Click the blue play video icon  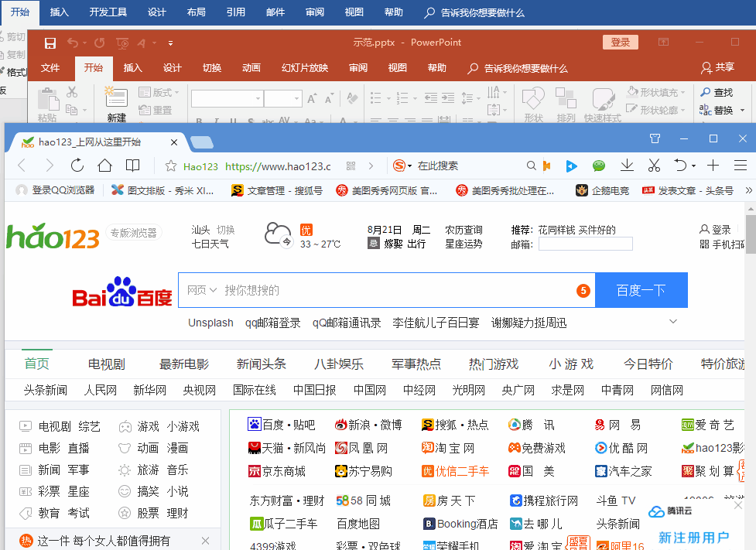click(572, 165)
